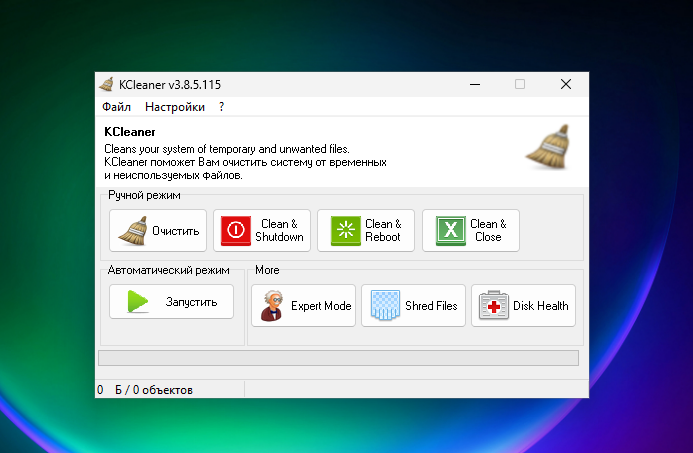Open Shred Files tool
Image resolution: width=693 pixels, height=453 pixels.
[x=413, y=305]
